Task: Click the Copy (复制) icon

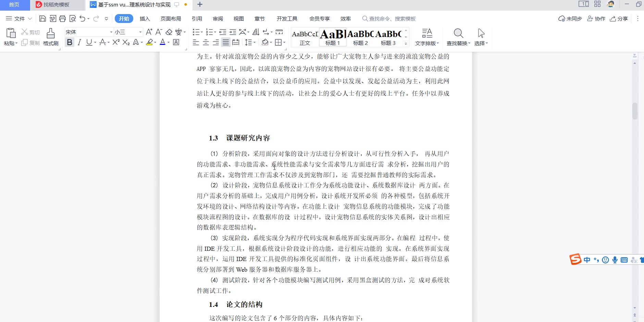Action: (x=24, y=42)
